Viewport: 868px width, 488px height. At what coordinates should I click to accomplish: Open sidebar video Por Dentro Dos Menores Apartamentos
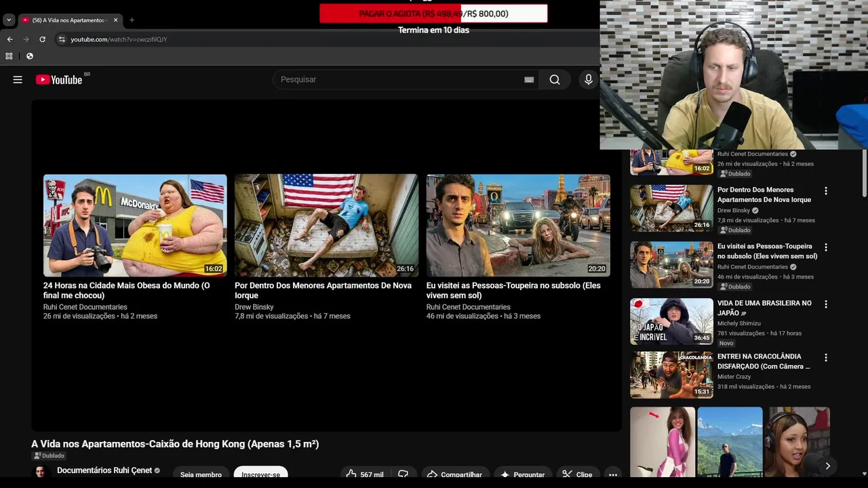[x=764, y=195]
